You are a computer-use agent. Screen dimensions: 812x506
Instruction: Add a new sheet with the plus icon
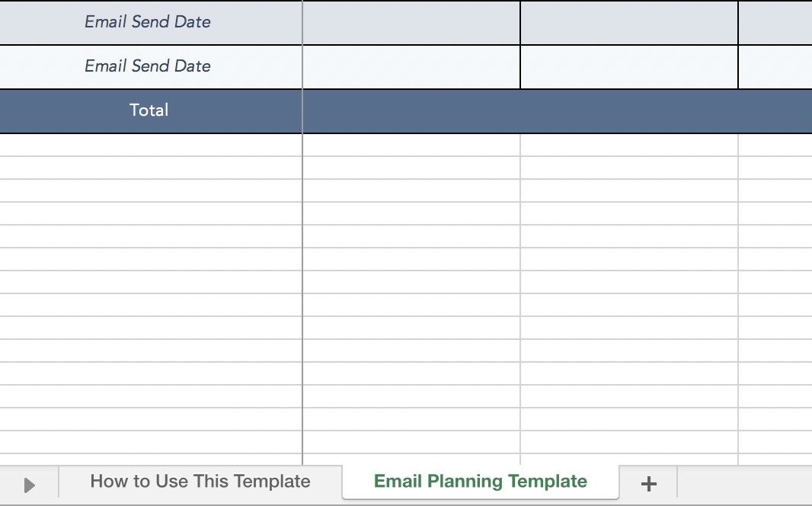coord(648,482)
